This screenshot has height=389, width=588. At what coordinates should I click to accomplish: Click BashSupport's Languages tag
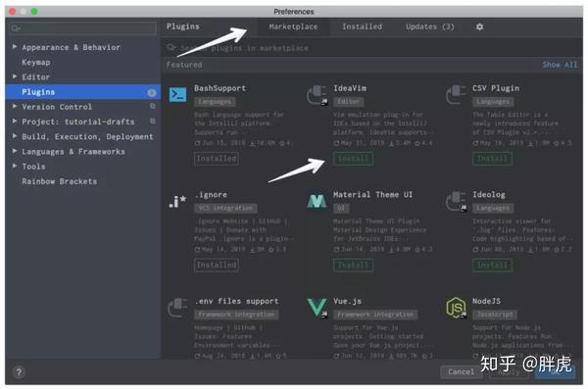[x=215, y=102]
